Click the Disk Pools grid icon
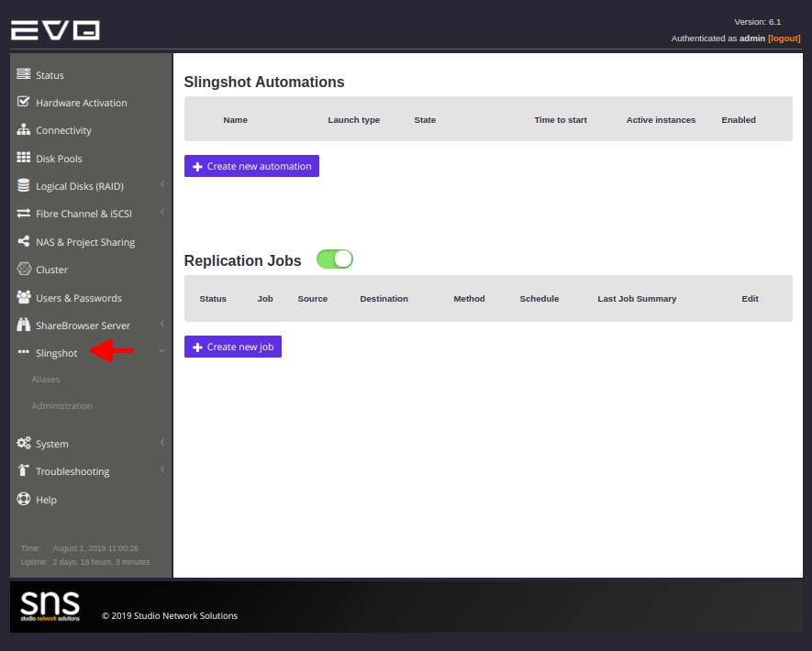The width and height of the screenshot is (812, 651). point(23,158)
